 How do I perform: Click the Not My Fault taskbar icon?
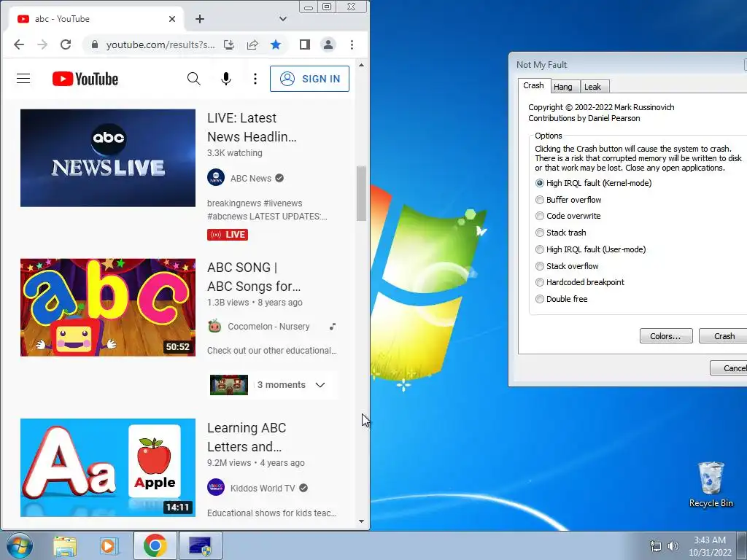[x=200, y=545]
